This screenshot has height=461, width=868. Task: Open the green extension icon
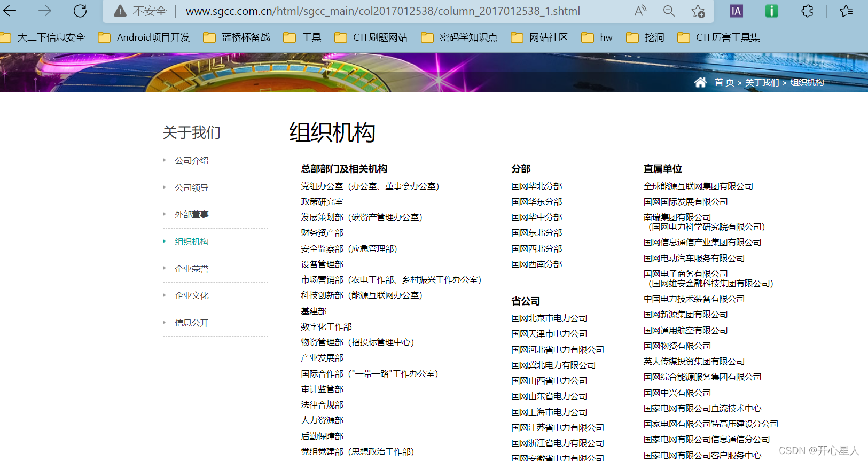pyautogui.click(x=771, y=11)
